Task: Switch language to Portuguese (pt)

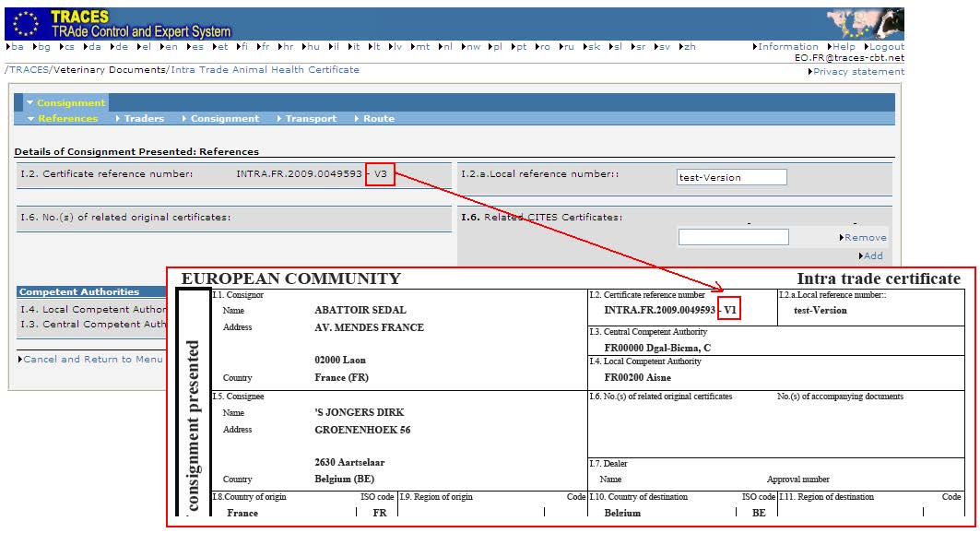Action: pyautogui.click(x=519, y=47)
